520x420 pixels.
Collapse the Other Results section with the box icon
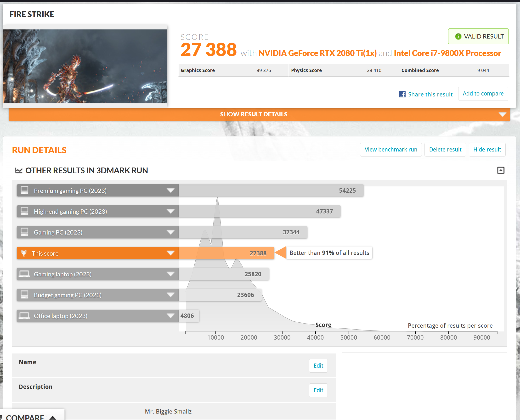(x=501, y=170)
